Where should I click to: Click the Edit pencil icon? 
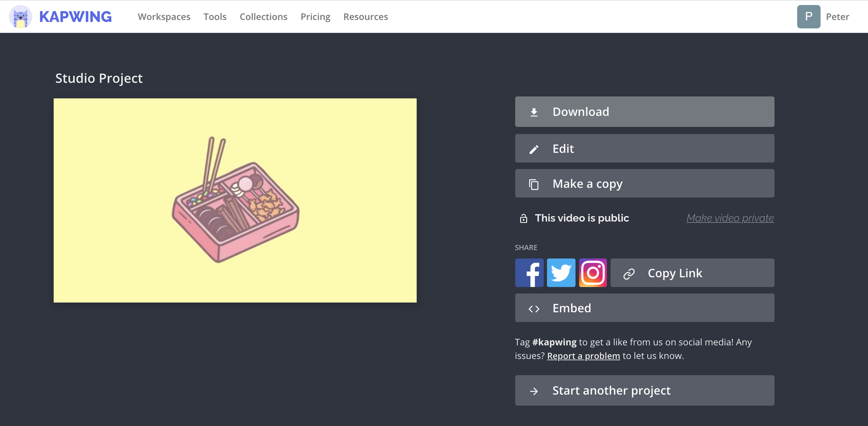pyautogui.click(x=534, y=148)
